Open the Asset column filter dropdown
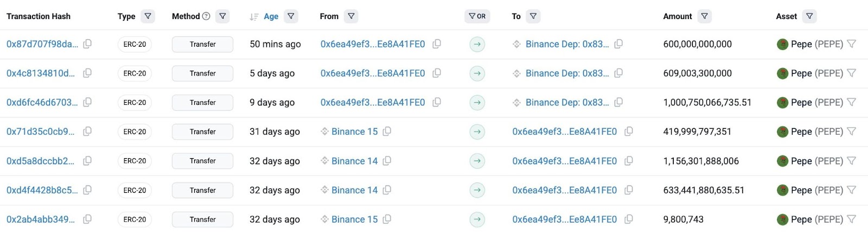 tap(809, 16)
